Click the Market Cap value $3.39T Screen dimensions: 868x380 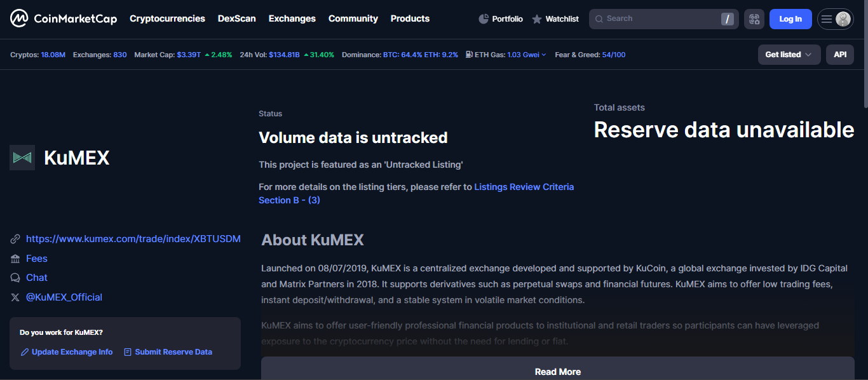click(x=189, y=55)
